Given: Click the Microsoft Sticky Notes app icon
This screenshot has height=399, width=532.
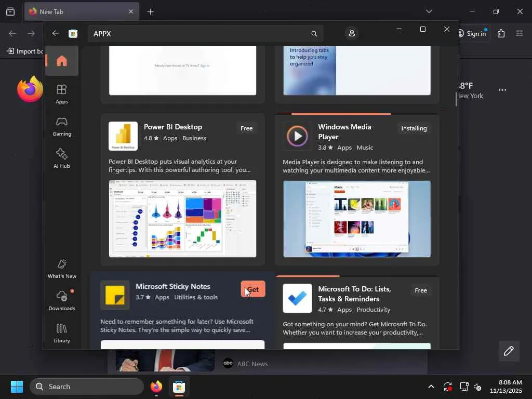Looking at the screenshot, I should [115, 295].
